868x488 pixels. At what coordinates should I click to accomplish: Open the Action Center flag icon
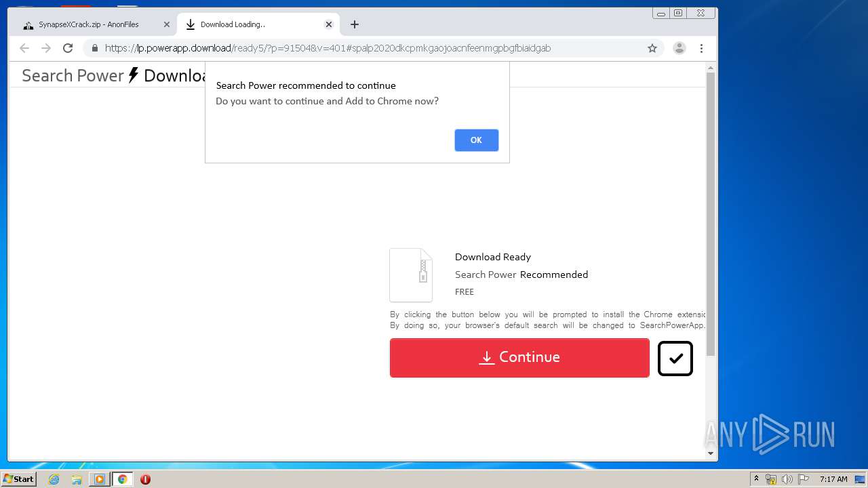[x=803, y=479]
